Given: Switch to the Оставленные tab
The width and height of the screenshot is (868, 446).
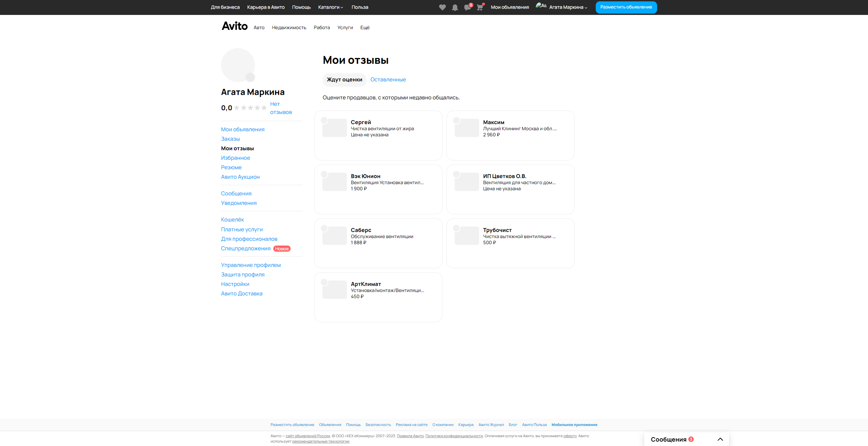Looking at the screenshot, I should 388,79.
